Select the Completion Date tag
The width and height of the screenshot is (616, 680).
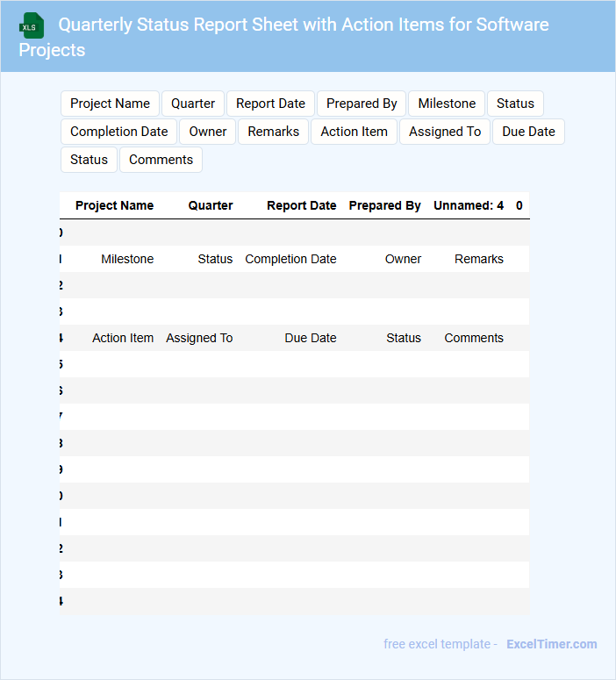point(118,132)
